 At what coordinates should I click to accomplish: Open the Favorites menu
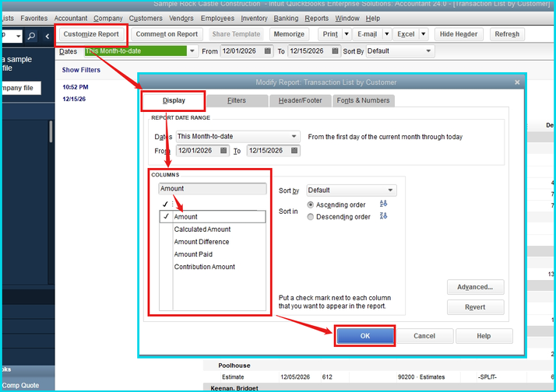click(34, 18)
